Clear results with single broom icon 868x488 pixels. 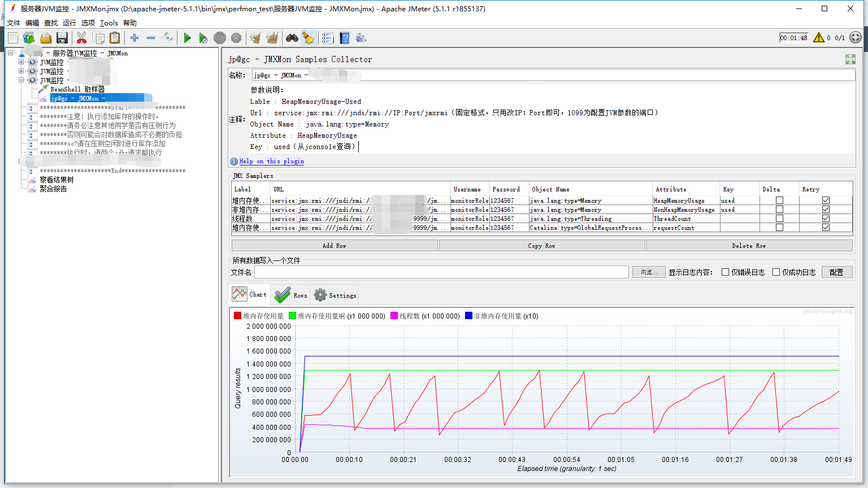point(255,38)
